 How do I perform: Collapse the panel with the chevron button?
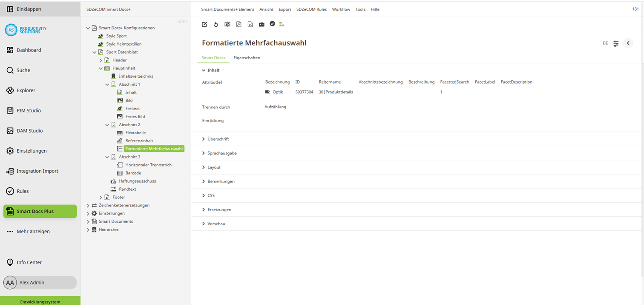[628, 43]
